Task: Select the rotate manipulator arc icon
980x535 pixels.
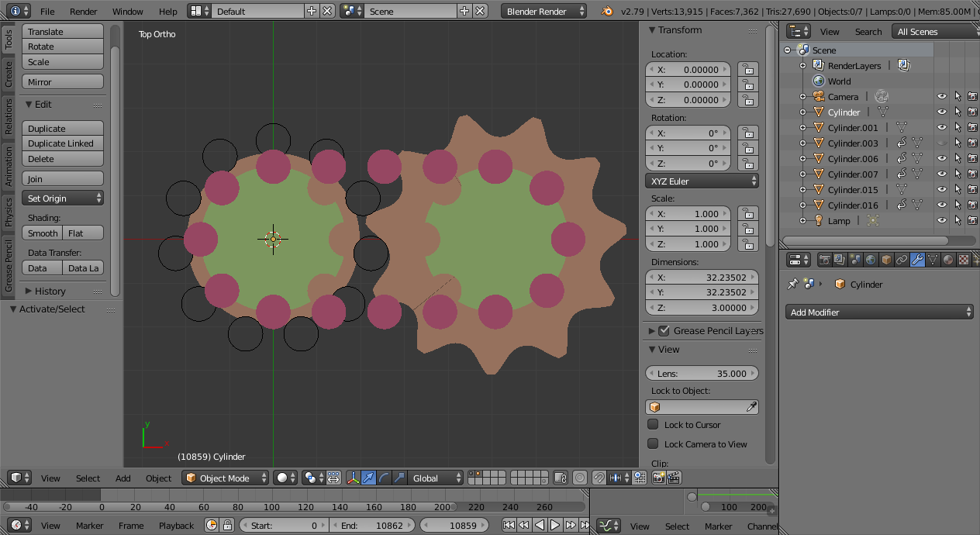Action: [x=384, y=478]
